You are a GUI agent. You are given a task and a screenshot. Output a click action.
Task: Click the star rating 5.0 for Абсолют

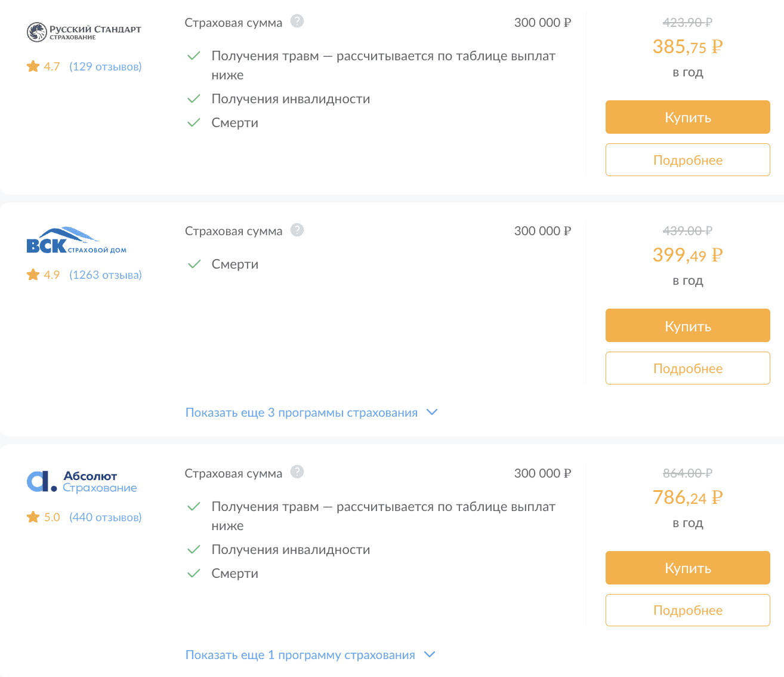(44, 517)
